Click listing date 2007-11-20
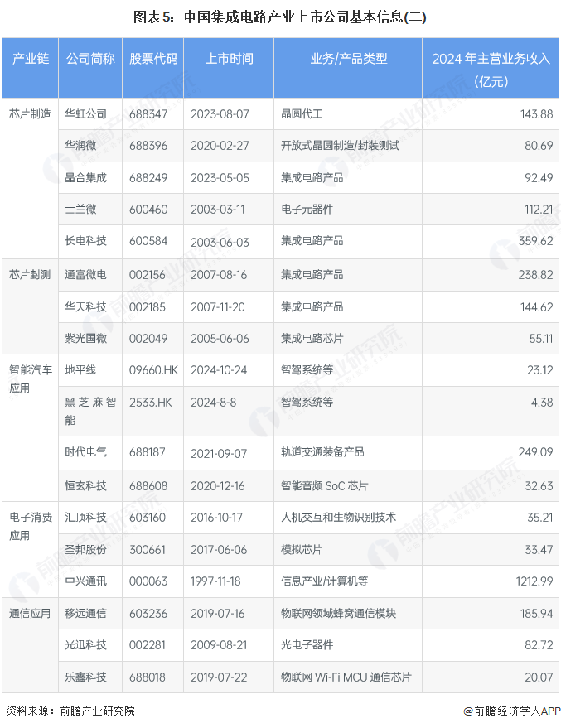 tap(217, 307)
